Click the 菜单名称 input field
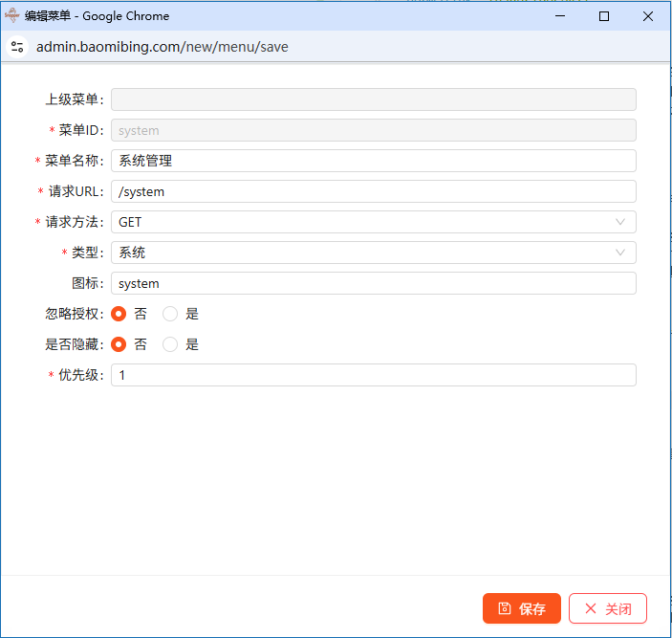This screenshot has width=672, height=638. point(373,161)
